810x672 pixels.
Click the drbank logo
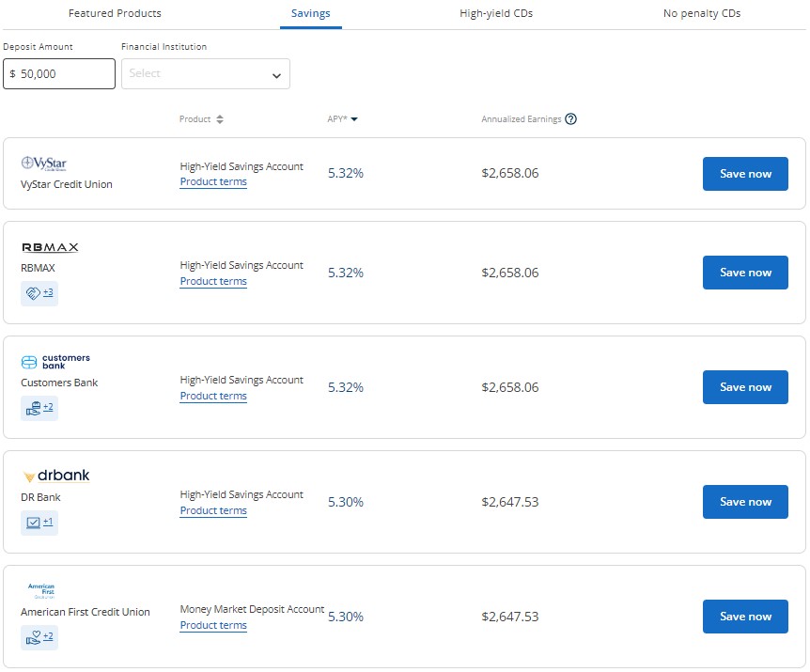click(56, 476)
